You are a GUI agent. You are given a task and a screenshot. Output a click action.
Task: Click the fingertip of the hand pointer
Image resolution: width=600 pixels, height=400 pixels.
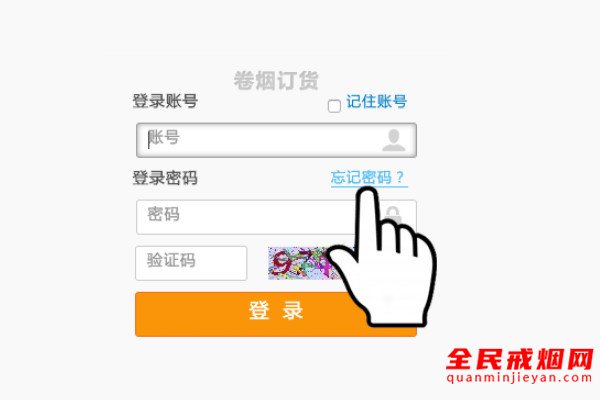pyautogui.click(x=367, y=193)
